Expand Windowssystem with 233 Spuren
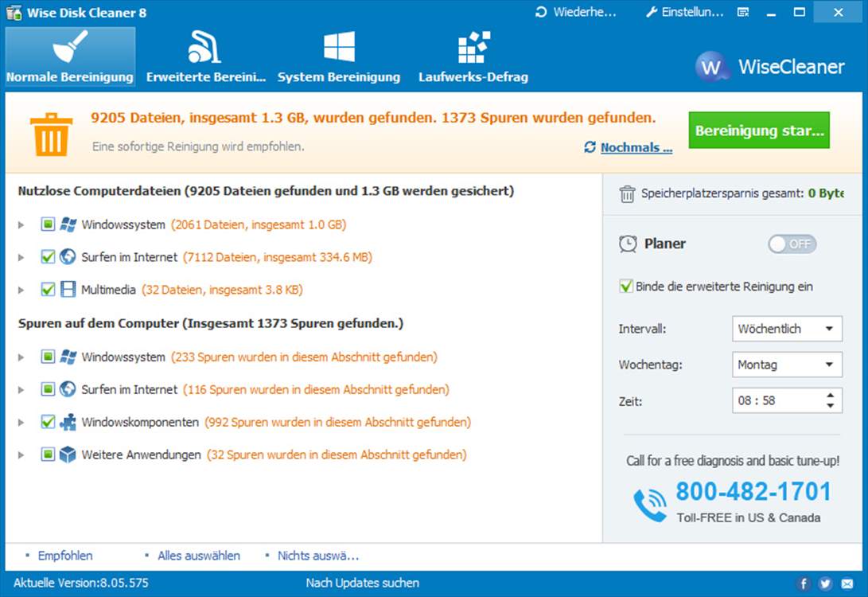 point(21,357)
